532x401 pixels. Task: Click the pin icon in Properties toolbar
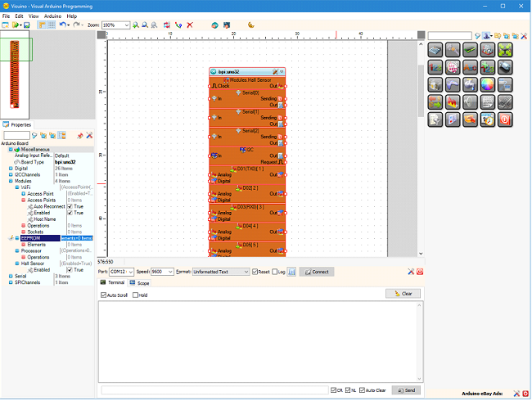tap(79, 136)
